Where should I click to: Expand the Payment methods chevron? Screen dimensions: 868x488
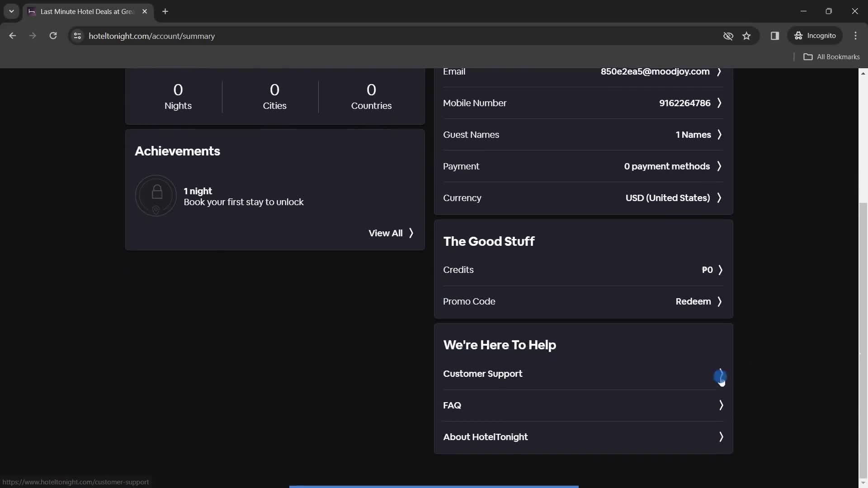[719, 166]
